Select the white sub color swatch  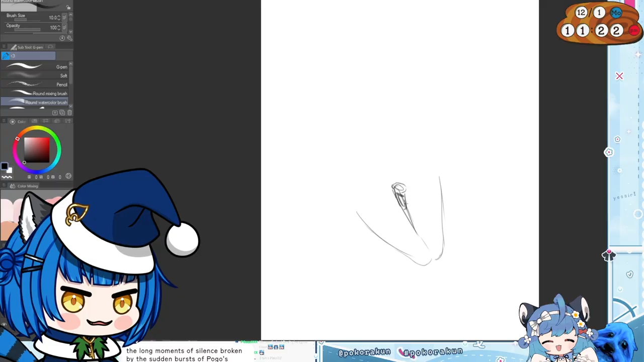9,170
